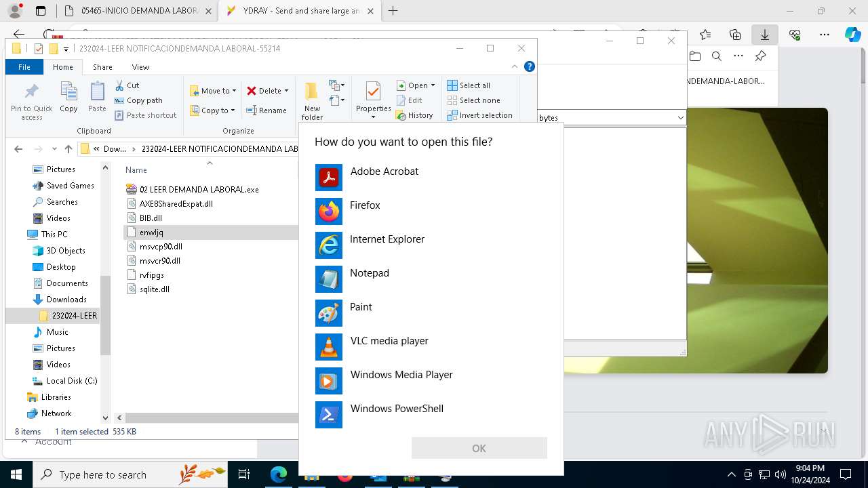Choose Windows PowerShell to open file

[x=431, y=415]
